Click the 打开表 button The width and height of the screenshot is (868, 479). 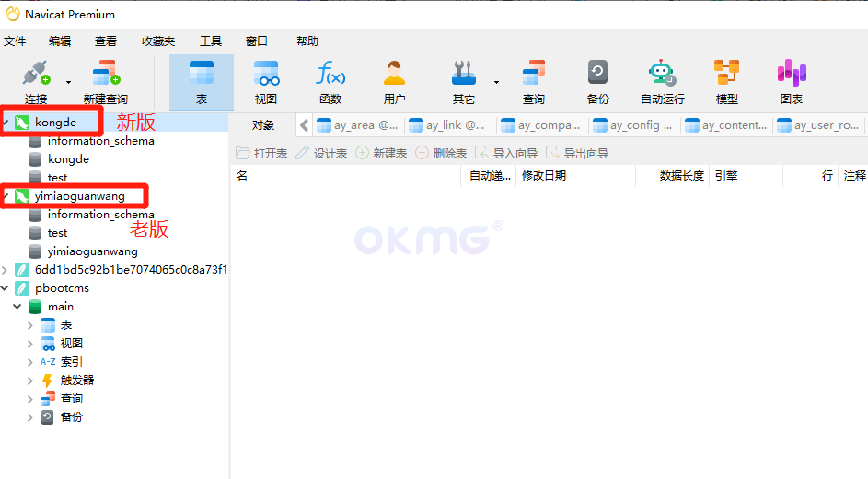pyautogui.click(x=261, y=153)
